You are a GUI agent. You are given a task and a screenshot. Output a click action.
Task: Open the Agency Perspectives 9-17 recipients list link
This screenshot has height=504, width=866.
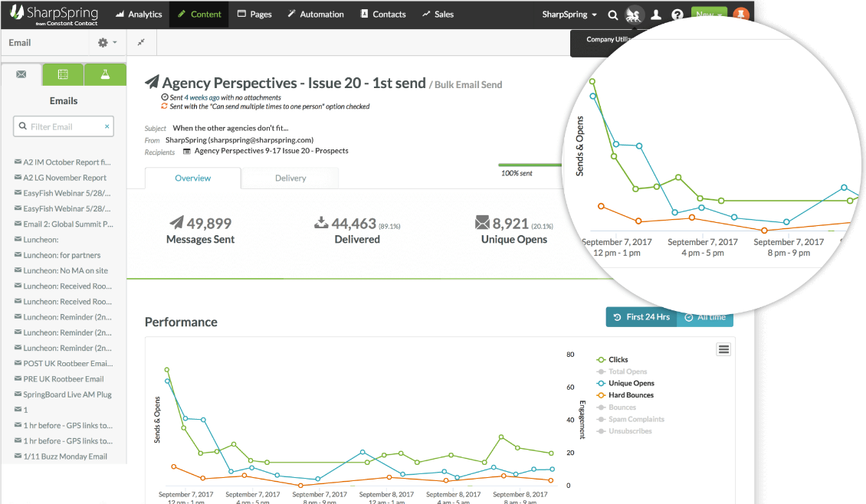click(271, 151)
